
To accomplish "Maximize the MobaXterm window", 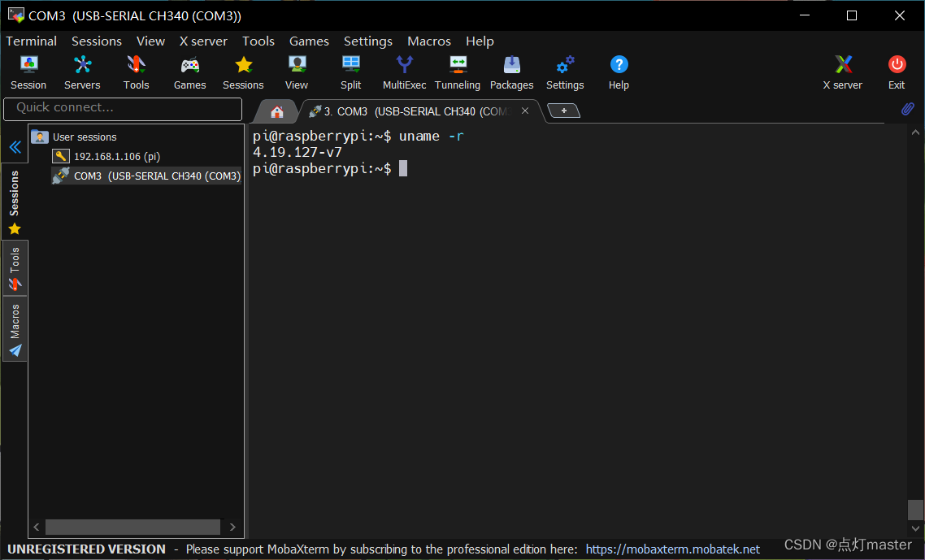I will click(852, 15).
